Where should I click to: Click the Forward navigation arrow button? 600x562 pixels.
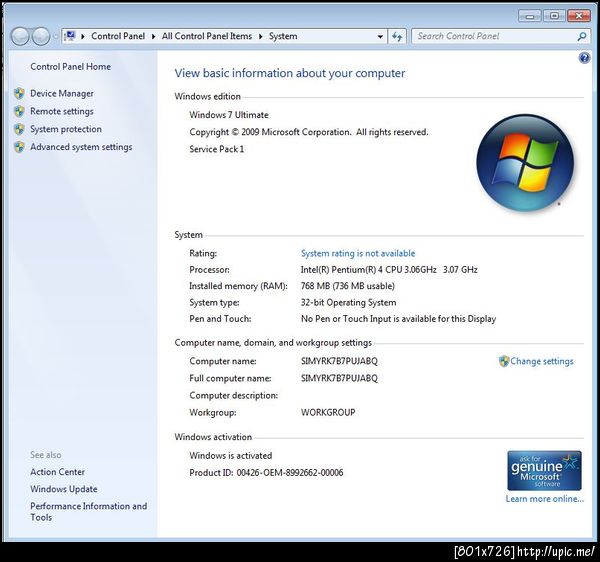coord(41,36)
